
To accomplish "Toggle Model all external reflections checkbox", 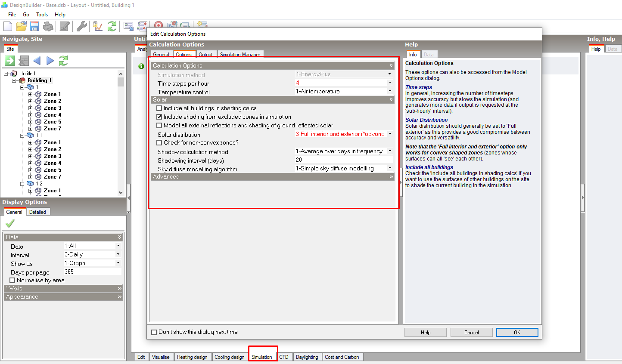I will tap(159, 126).
